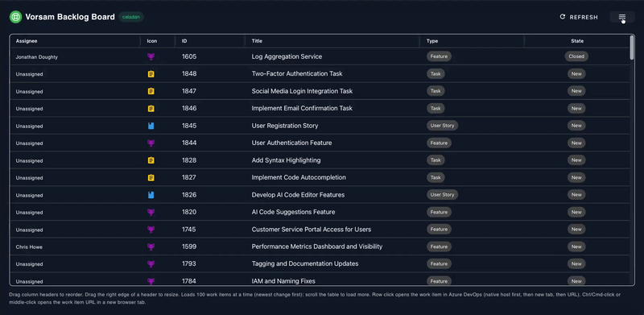Screen dimensions: 644x315
Task: Click the Type column header
Action: (x=472, y=41)
